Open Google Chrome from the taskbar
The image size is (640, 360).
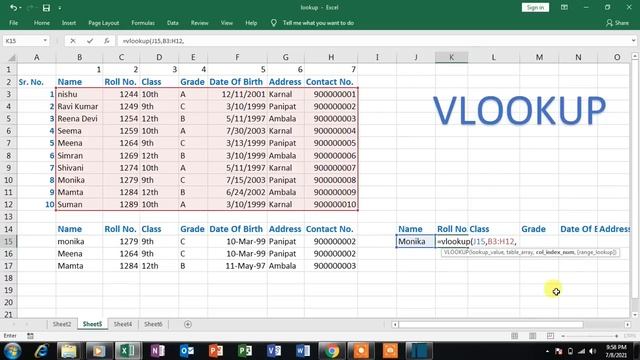332,351
